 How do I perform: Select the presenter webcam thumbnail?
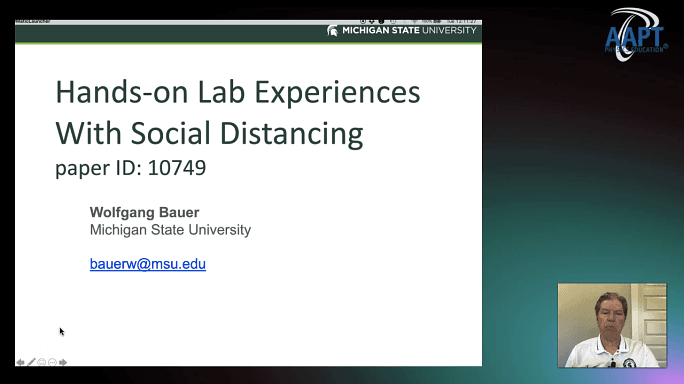pos(612,326)
